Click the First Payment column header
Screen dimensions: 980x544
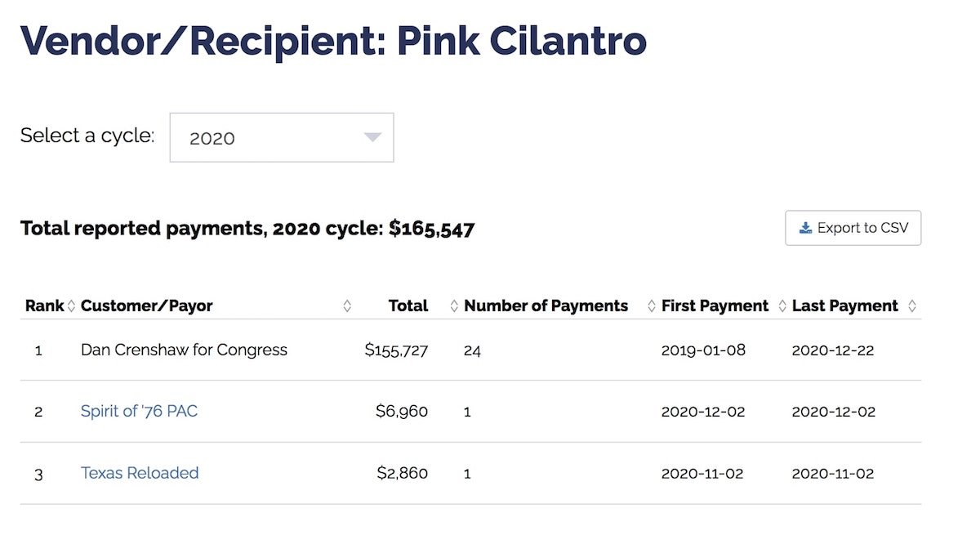click(715, 306)
